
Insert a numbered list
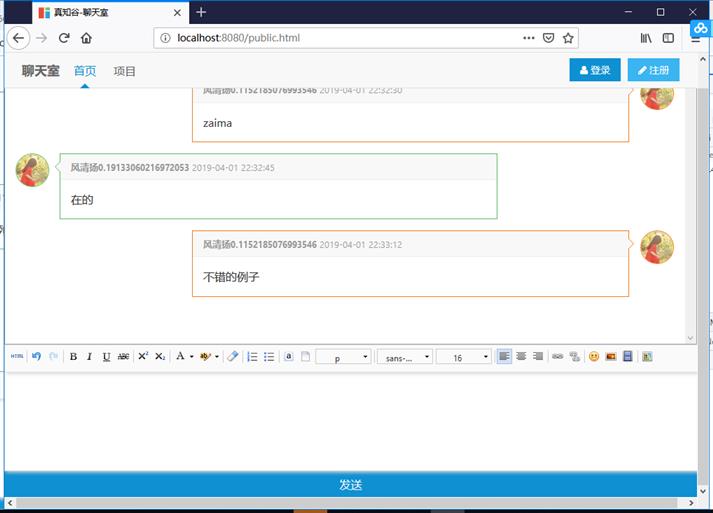pos(252,356)
